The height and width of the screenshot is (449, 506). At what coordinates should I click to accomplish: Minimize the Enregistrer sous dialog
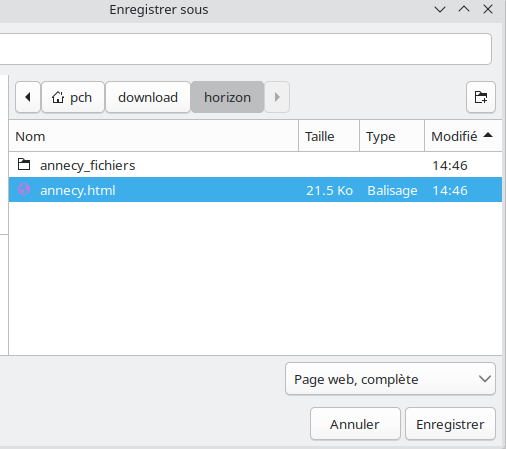(x=440, y=9)
